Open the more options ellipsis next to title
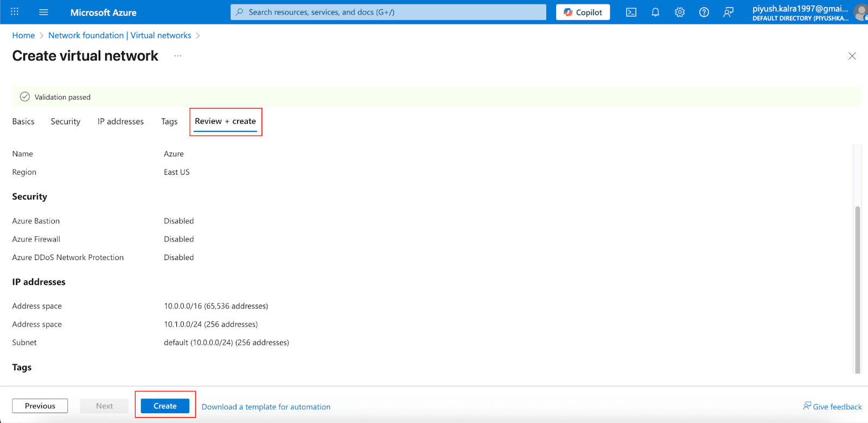The width and height of the screenshot is (868, 423). pyautogui.click(x=178, y=56)
